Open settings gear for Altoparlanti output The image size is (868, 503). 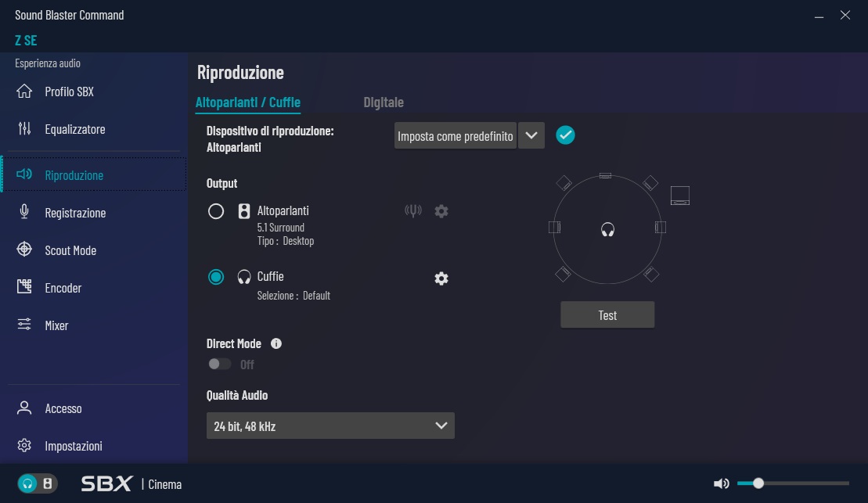[441, 211]
